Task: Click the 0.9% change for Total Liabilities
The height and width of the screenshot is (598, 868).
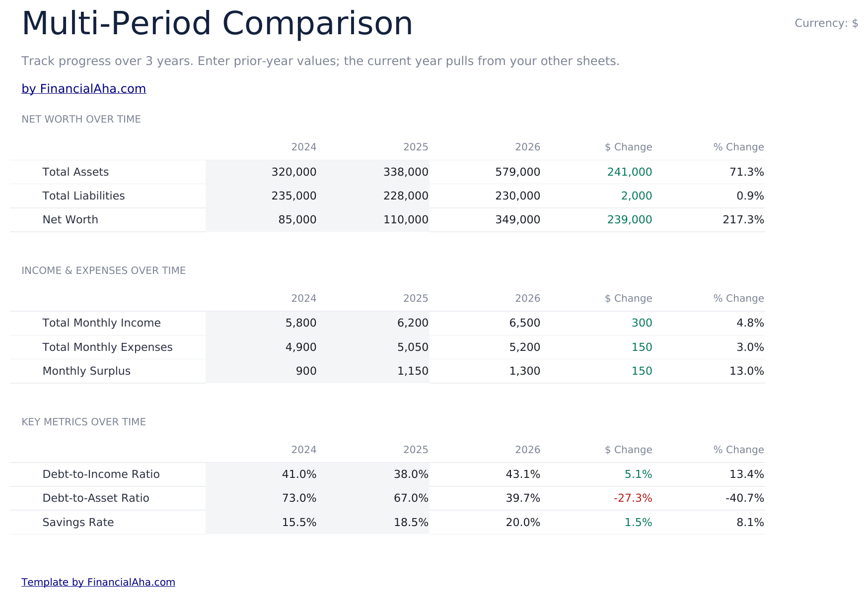Action: [750, 196]
